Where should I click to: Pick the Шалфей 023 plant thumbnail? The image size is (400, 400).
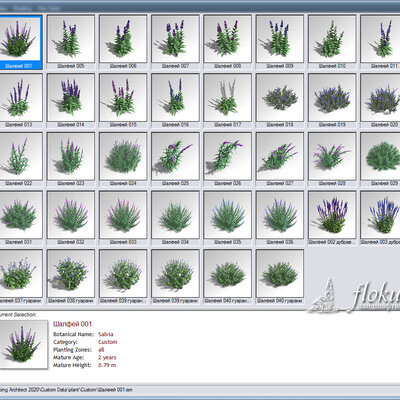(x=71, y=156)
